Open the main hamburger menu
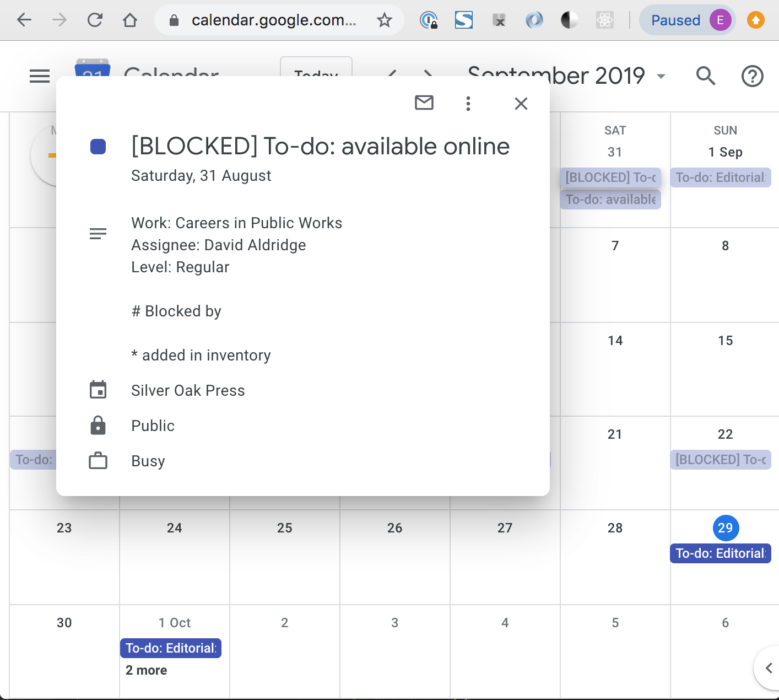 click(40, 76)
